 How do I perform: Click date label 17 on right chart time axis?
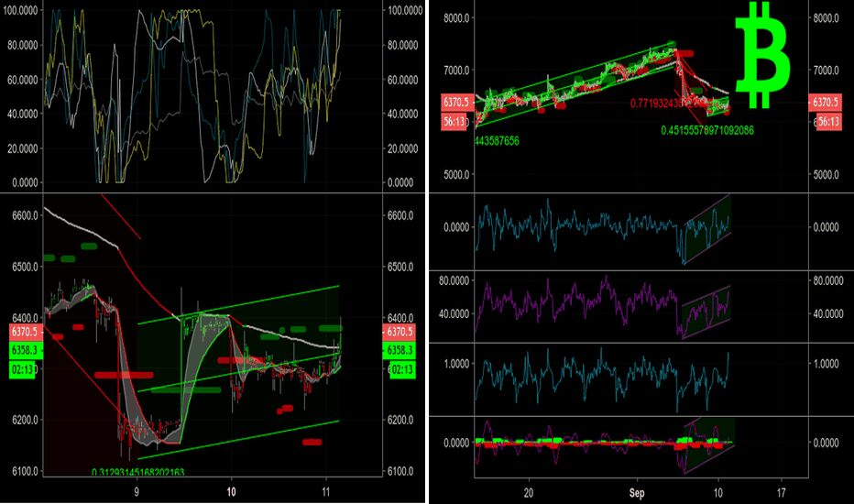coord(781,493)
